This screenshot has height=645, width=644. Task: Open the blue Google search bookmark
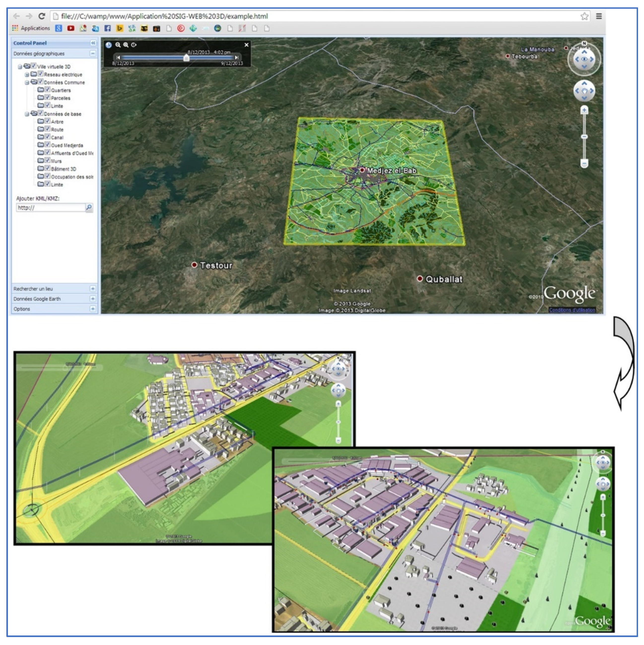click(x=58, y=28)
